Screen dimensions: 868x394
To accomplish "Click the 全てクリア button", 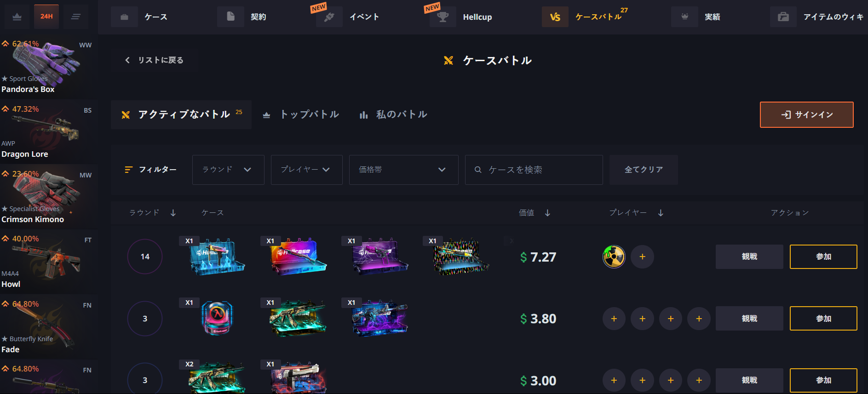I will (644, 170).
